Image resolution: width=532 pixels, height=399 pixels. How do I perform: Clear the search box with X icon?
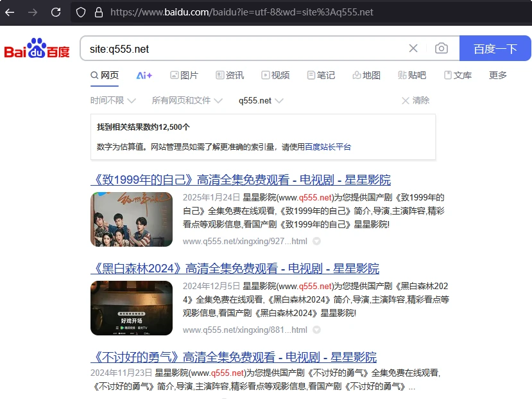coord(413,48)
